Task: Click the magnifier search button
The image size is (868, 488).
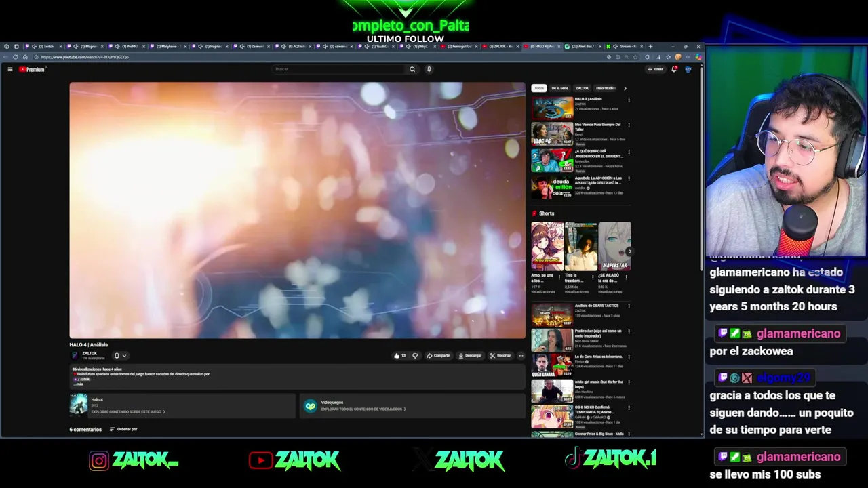Action: point(412,69)
